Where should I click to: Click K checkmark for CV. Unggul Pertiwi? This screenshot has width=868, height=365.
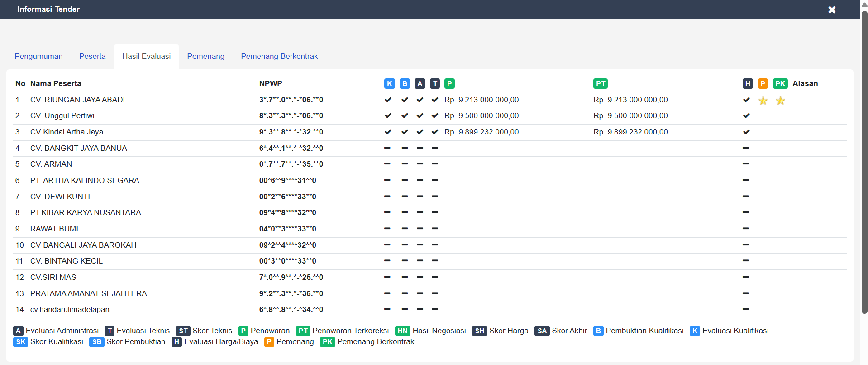[388, 116]
